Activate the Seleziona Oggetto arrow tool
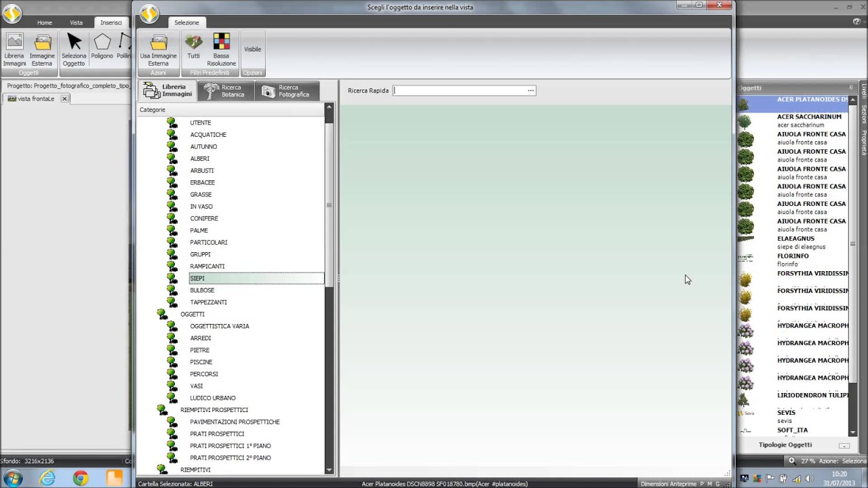868x488 pixels. [74, 50]
